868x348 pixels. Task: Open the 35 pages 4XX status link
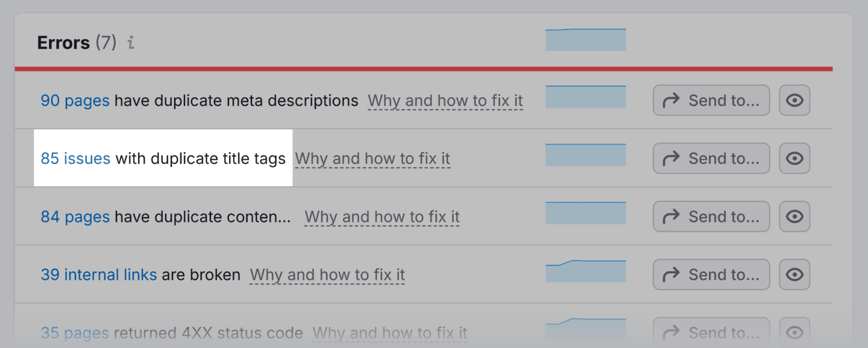pyautogui.click(x=75, y=333)
